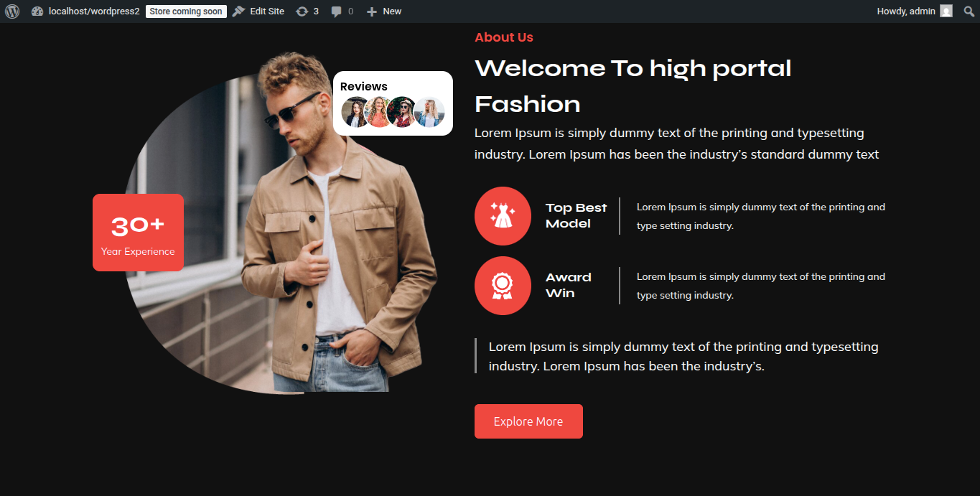Image resolution: width=980 pixels, height=496 pixels.
Task: Click the Top Best Model title
Action: (x=576, y=215)
